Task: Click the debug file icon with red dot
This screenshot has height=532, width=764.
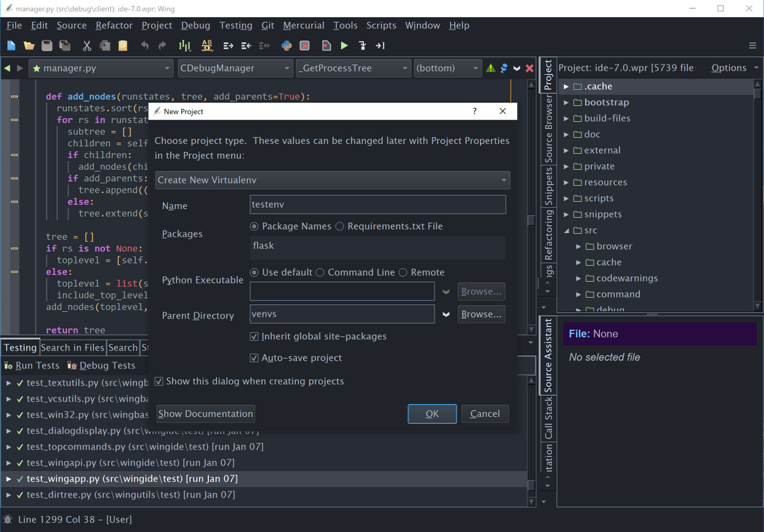Action: [x=327, y=46]
